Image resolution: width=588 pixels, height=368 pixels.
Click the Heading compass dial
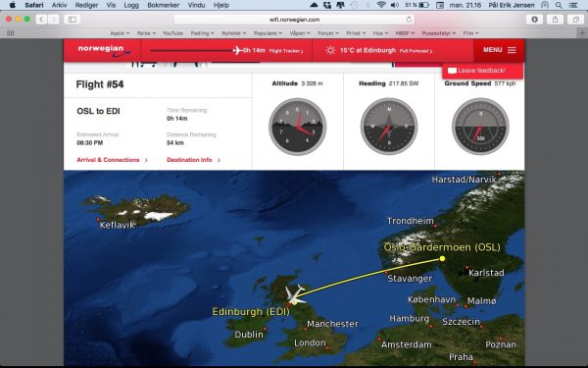[389, 127]
